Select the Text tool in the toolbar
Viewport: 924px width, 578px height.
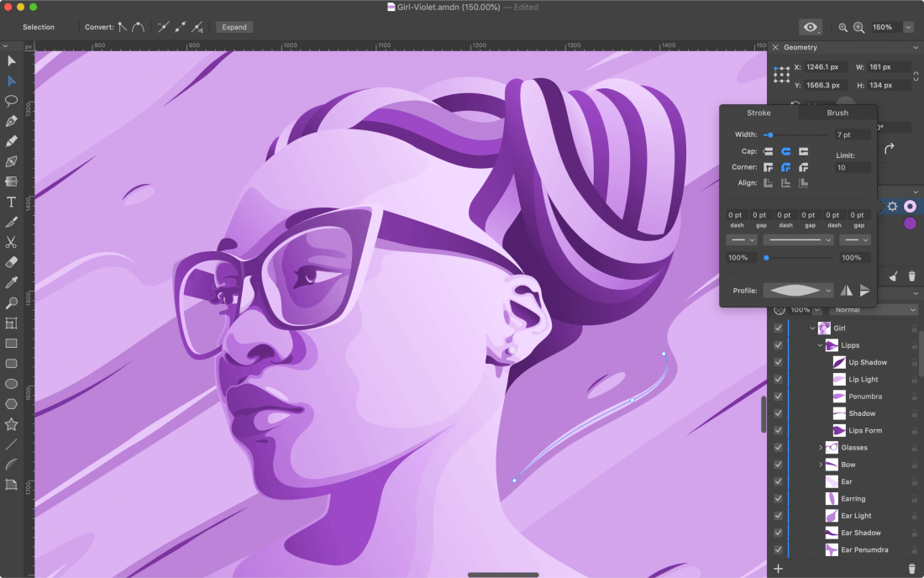click(x=12, y=202)
